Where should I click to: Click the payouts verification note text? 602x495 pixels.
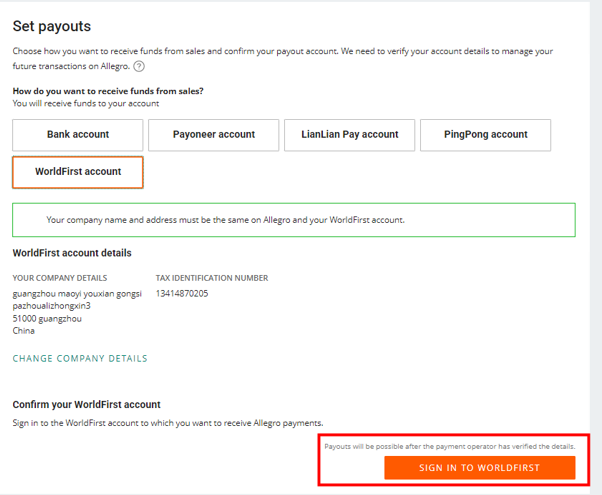[449, 446]
